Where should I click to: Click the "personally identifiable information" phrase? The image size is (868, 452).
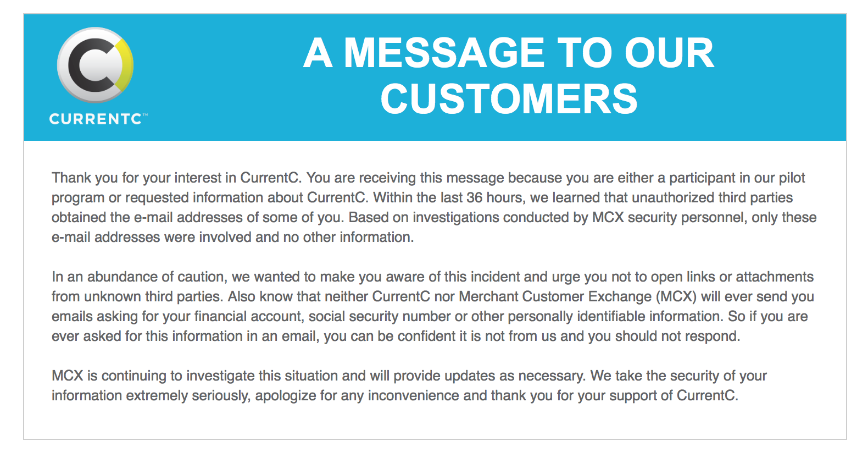(x=615, y=317)
